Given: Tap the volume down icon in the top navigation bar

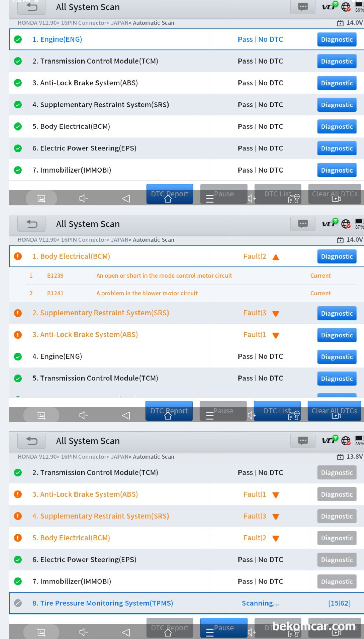Looking at the screenshot, I should pos(84,198).
